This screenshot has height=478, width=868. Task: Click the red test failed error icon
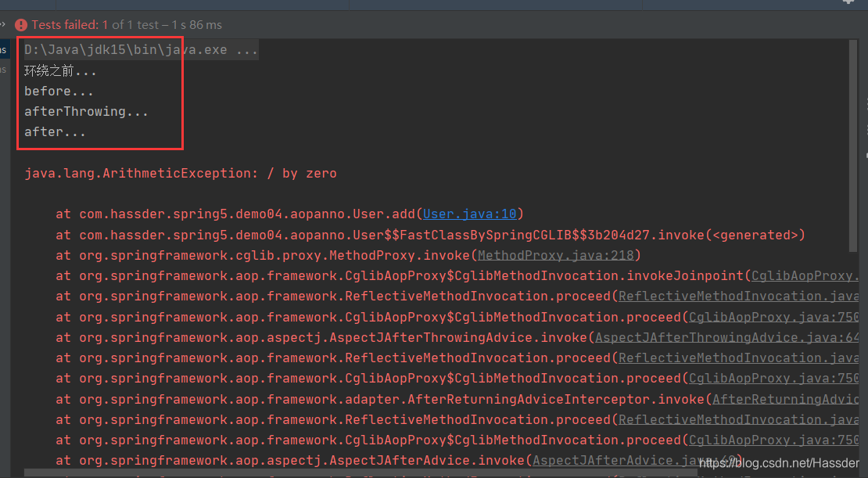[21, 25]
